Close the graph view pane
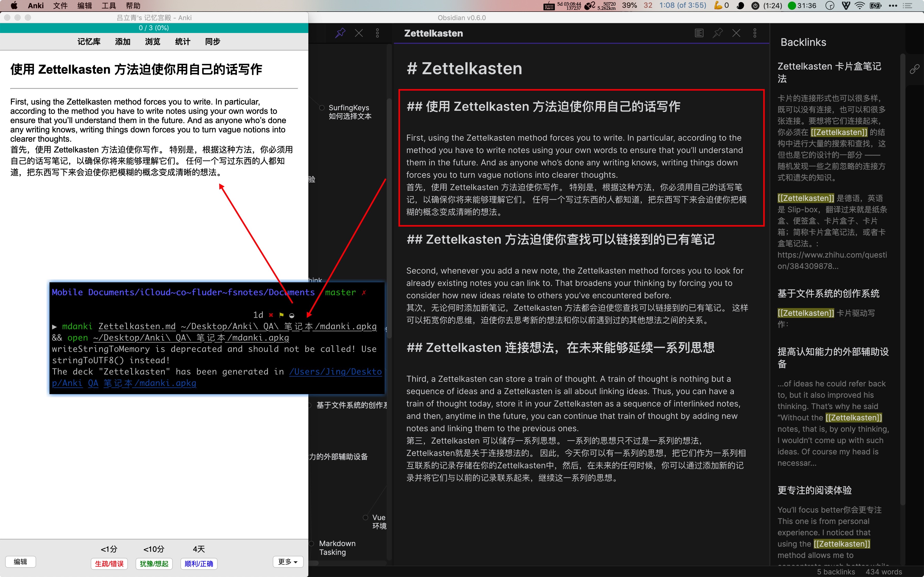Screen dimensions: 924x577 tap(359, 33)
